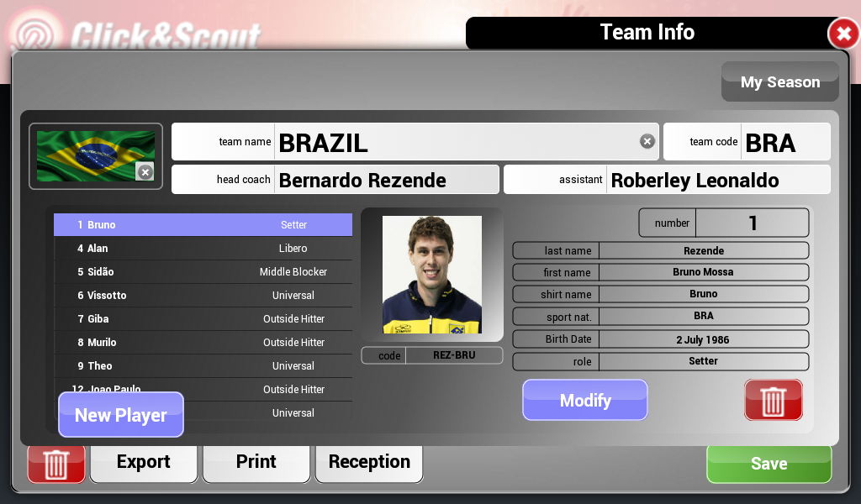This screenshot has height=504, width=861.
Task: Click Bruno's player photo
Action: [432, 274]
